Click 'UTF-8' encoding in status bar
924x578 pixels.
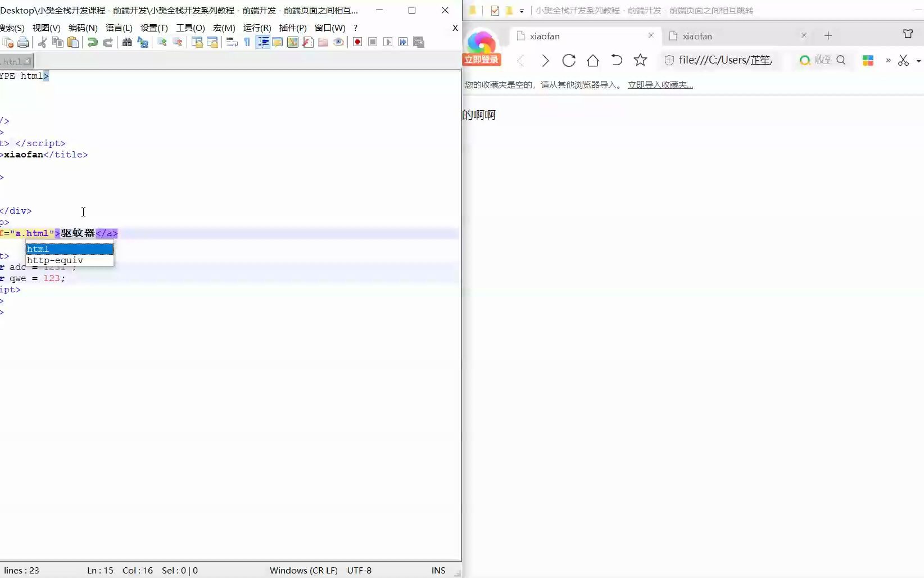[359, 570]
